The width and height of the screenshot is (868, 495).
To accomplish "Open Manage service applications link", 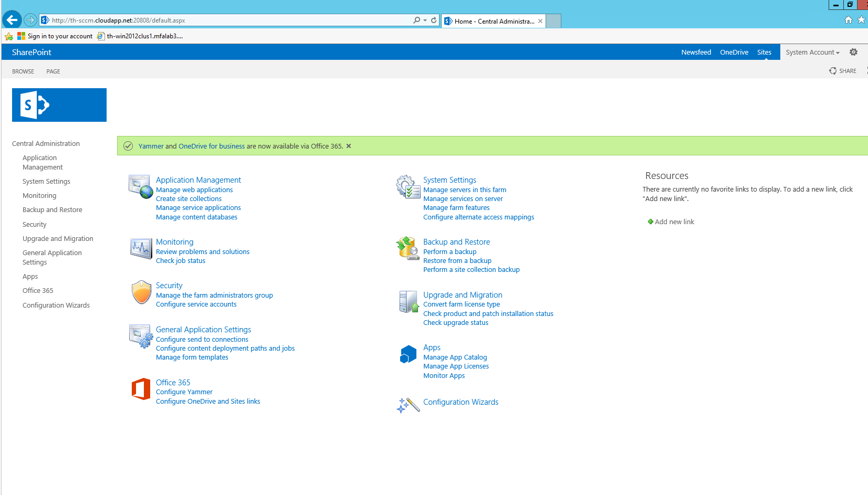I will pos(198,207).
